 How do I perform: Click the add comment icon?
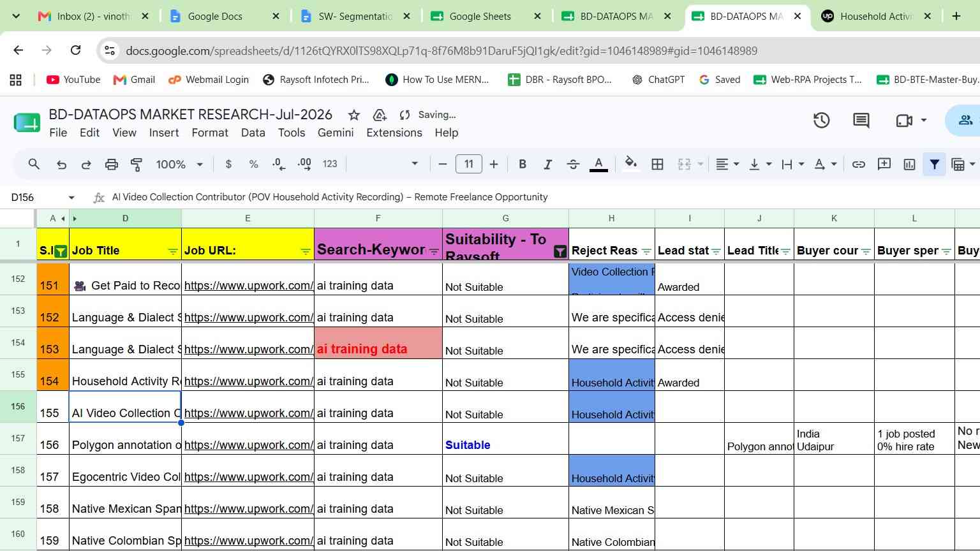click(x=884, y=165)
